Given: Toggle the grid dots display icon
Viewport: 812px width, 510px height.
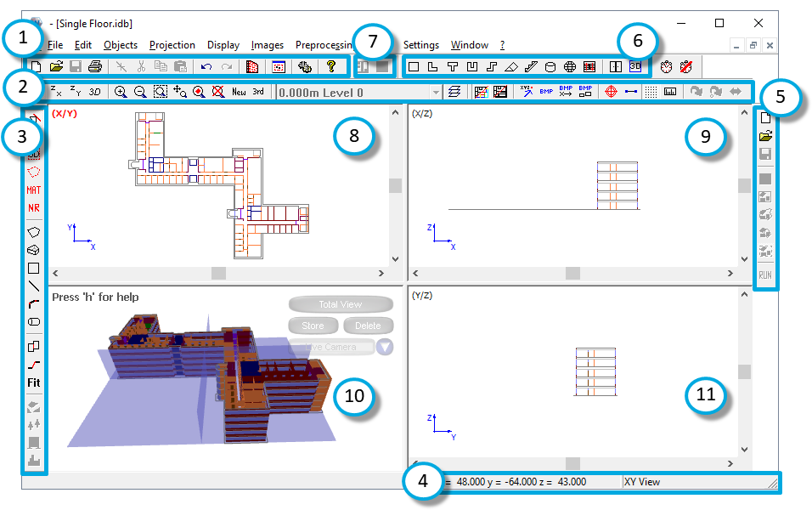Looking at the screenshot, I should [651, 92].
